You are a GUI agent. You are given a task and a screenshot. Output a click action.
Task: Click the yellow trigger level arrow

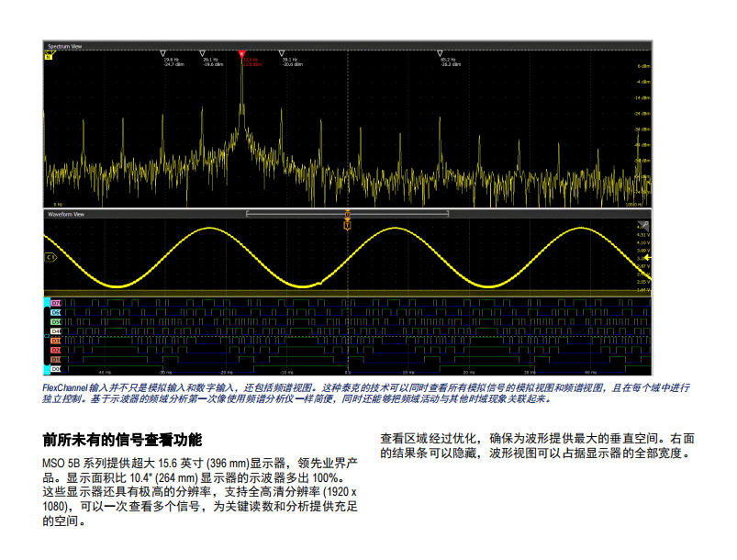tap(647, 258)
